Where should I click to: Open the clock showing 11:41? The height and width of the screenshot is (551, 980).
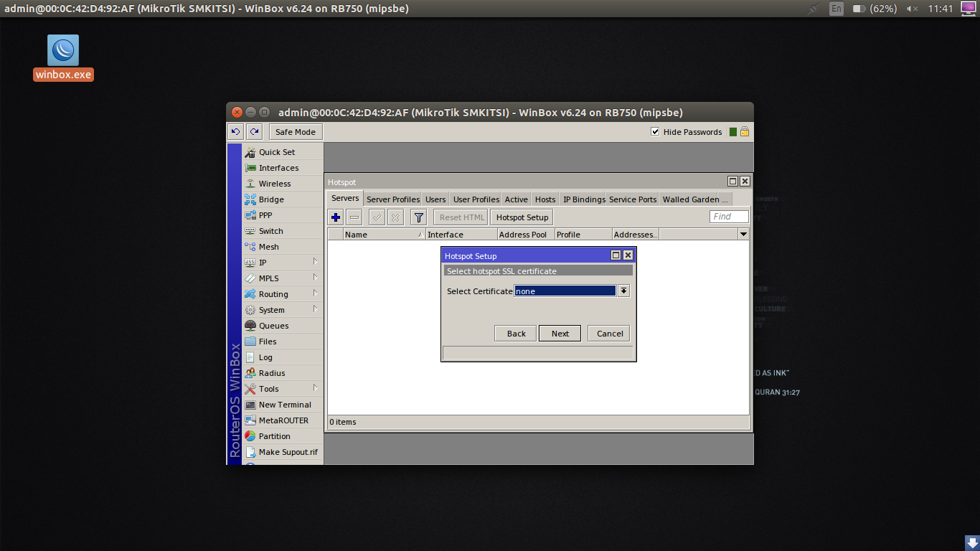tap(940, 9)
